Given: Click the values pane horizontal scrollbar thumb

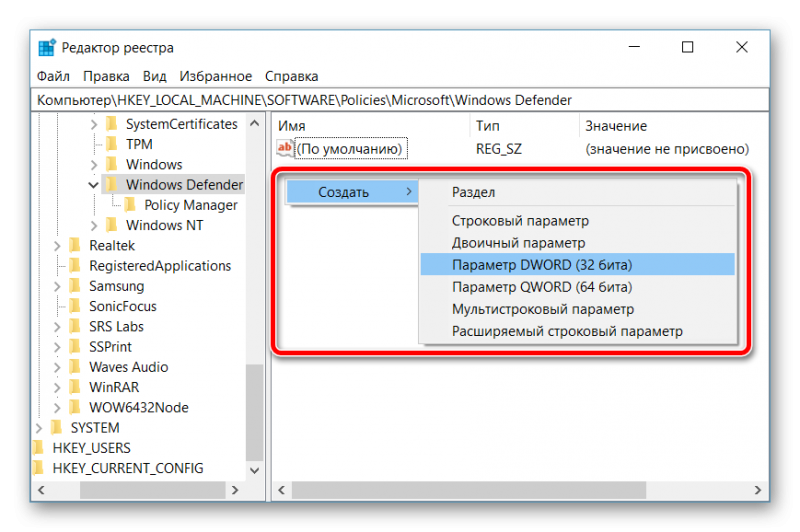Looking at the screenshot, I should tap(468, 490).
